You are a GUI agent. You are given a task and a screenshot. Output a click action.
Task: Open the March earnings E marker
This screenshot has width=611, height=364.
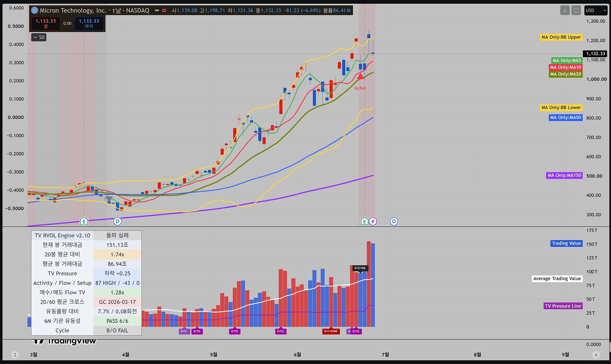[84, 221]
